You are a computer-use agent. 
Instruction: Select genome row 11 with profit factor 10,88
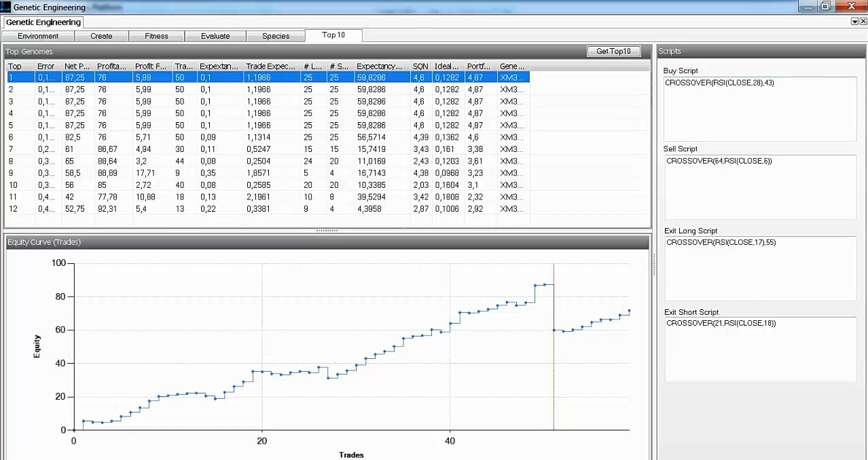click(x=268, y=197)
